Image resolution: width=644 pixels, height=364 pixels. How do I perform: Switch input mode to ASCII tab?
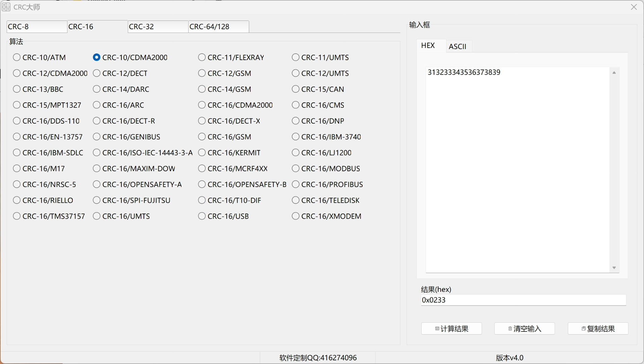pos(458,46)
